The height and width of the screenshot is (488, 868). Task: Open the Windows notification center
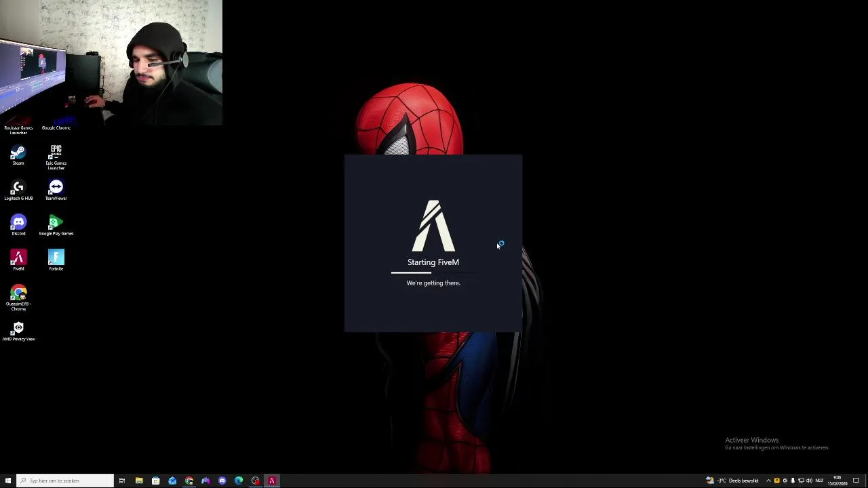(856, 481)
